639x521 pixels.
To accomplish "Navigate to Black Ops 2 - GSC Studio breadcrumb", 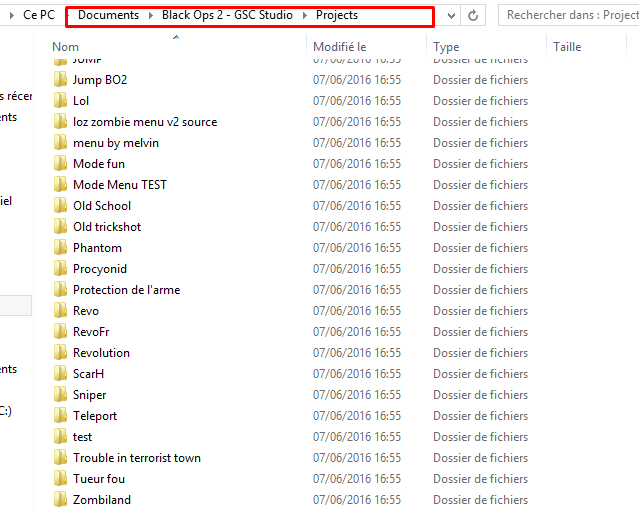I will pos(227,15).
